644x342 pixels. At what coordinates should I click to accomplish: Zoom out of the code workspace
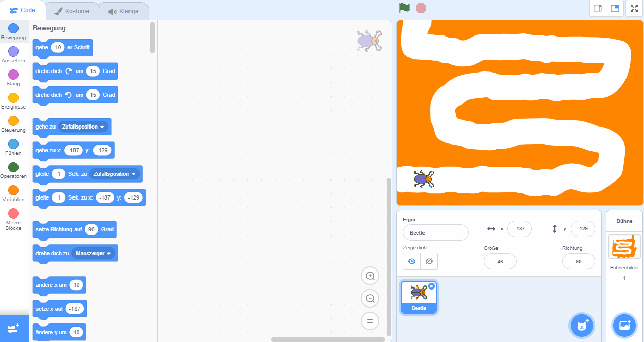pos(370,298)
